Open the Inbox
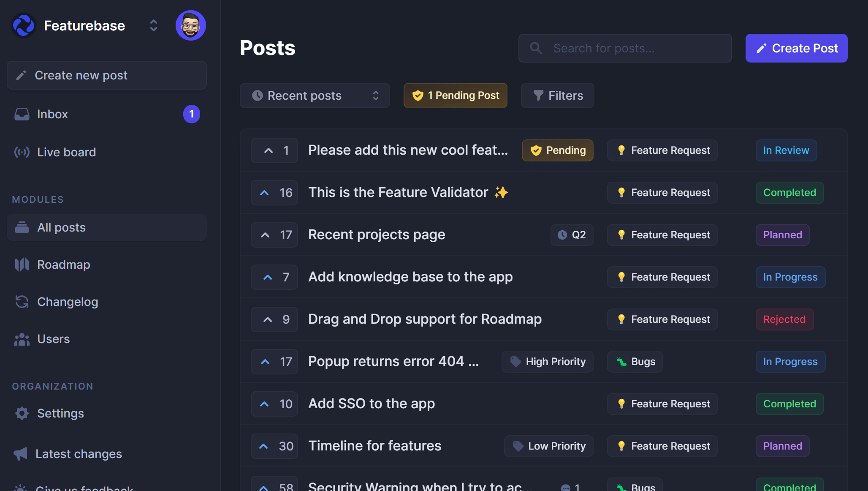This screenshot has height=491, width=868. (107, 114)
